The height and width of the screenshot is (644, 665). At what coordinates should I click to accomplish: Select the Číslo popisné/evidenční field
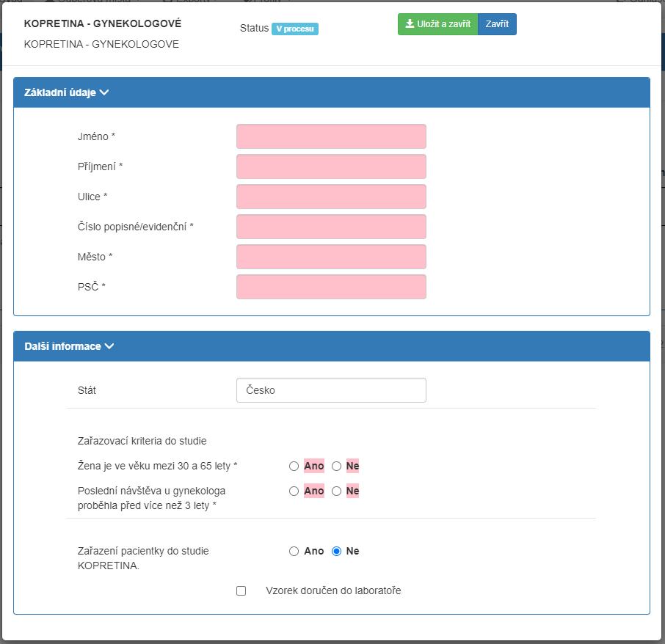[331, 227]
